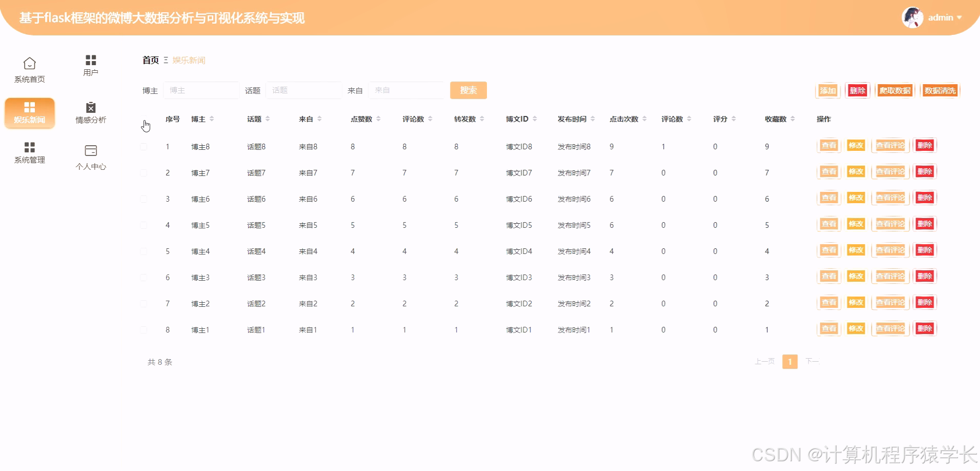点击面包屑中的首页

point(150,60)
